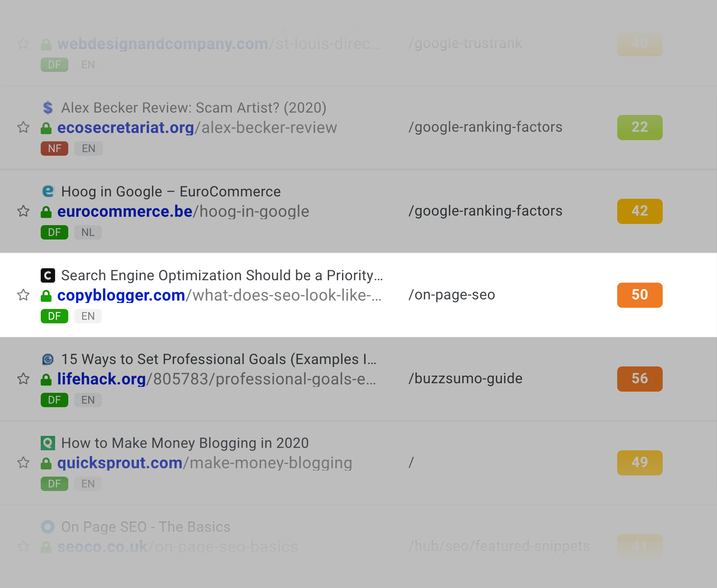Open the /on-page-seo target URL
Viewport: 717px width, 588px height.
(x=452, y=295)
